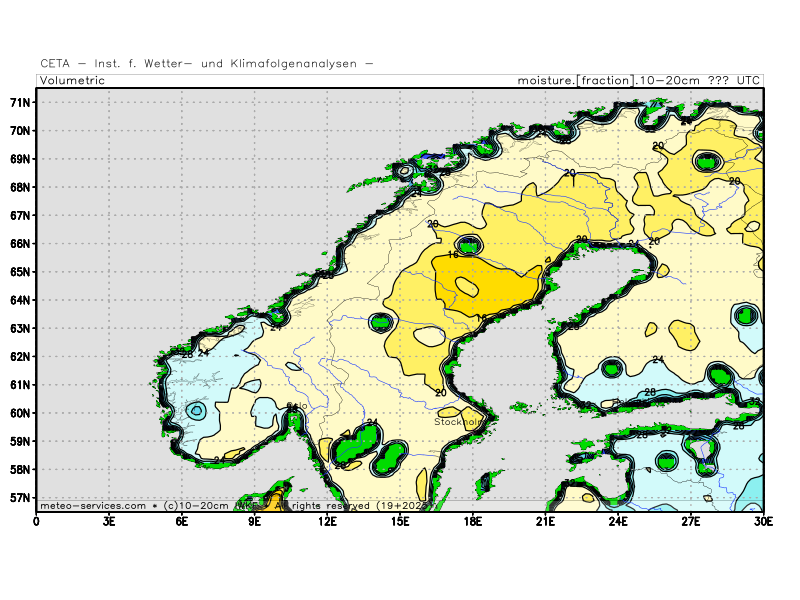Click the 64N latitude label
The image size is (800, 600).
[20, 300]
